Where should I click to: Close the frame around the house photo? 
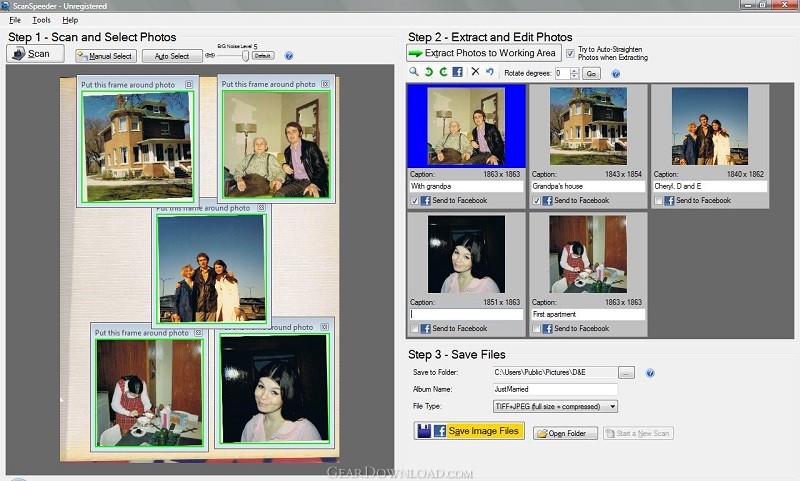[x=189, y=85]
